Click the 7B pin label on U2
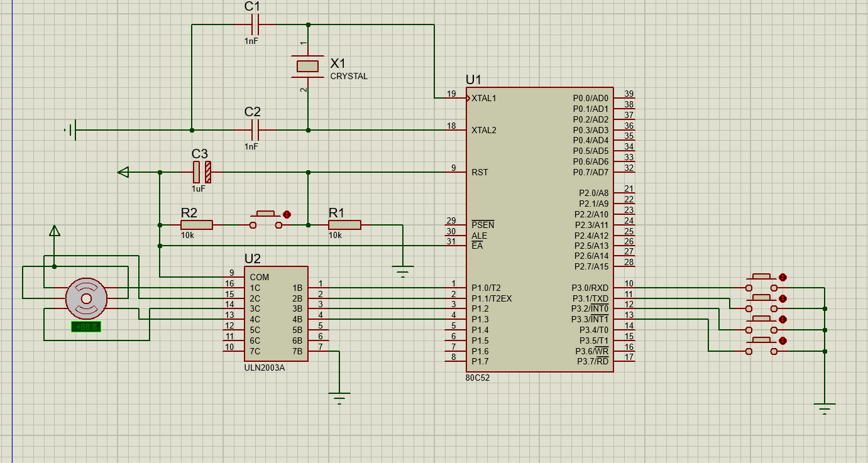This screenshot has width=868, height=463. 297,351
